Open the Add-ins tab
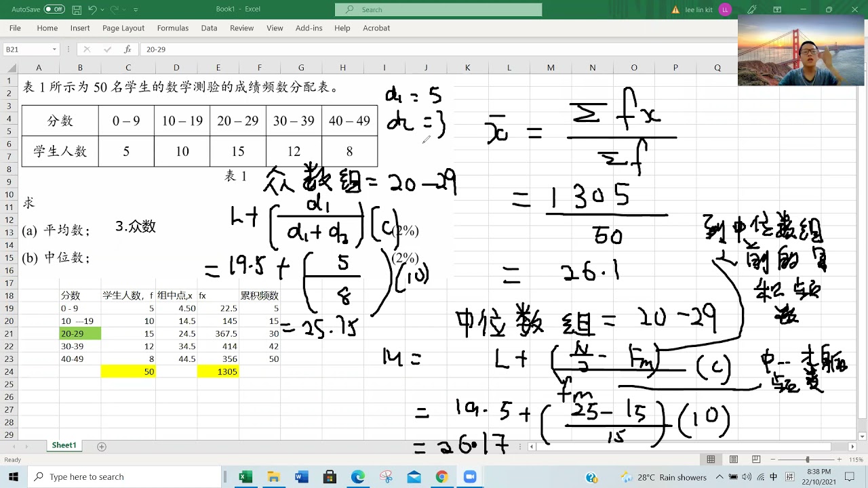The image size is (868, 488). point(309,28)
